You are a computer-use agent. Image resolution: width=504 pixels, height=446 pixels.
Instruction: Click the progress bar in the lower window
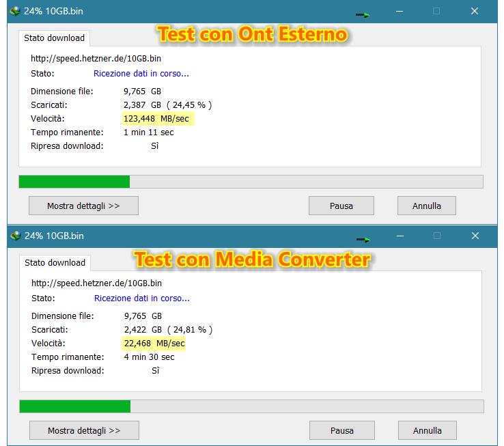252,406
